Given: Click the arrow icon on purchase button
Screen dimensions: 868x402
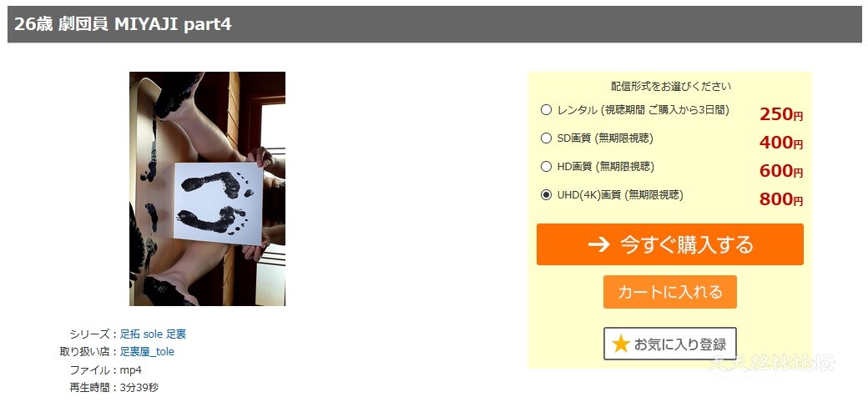Looking at the screenshot, I should click(598, 244).
